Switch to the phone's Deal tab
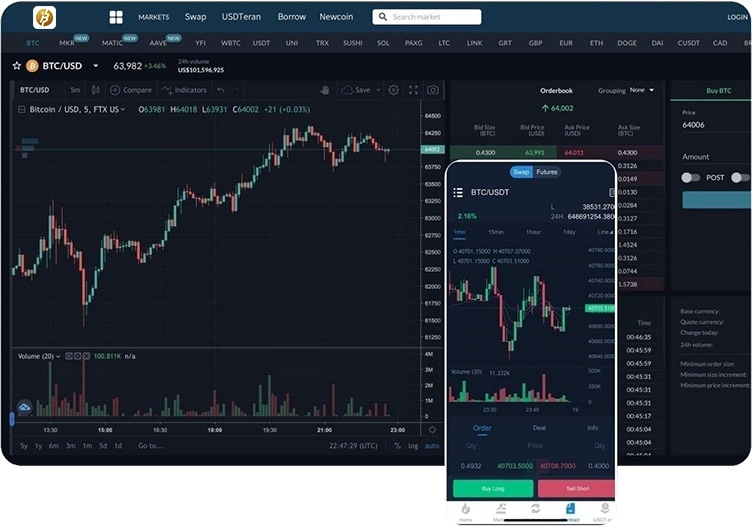 (x=539, y=428)
